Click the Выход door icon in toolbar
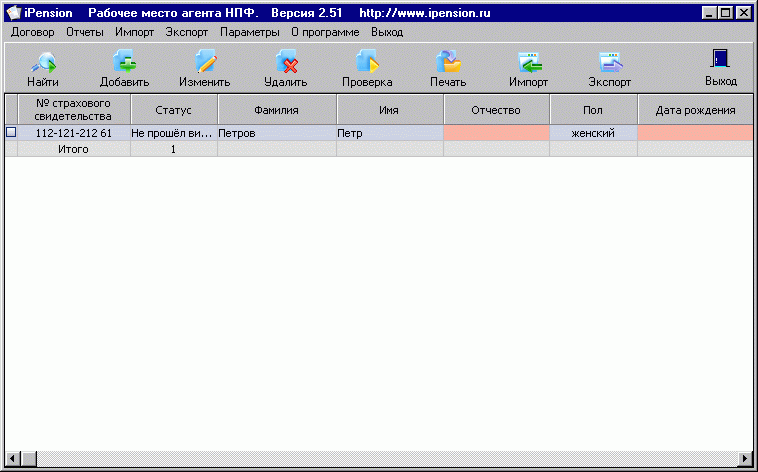The width and height of the screenshot is (758, 472). 720,59
